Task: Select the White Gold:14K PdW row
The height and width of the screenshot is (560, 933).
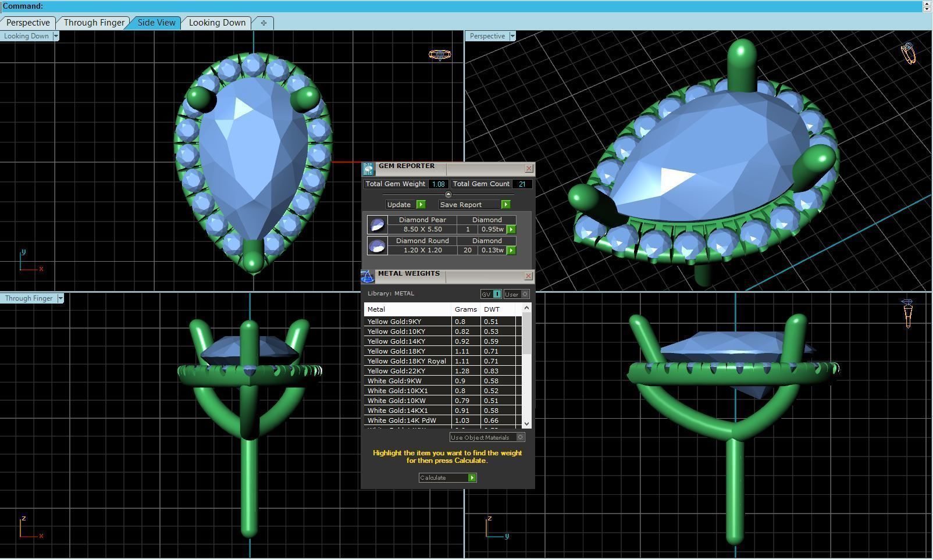Action: [442, 420]
